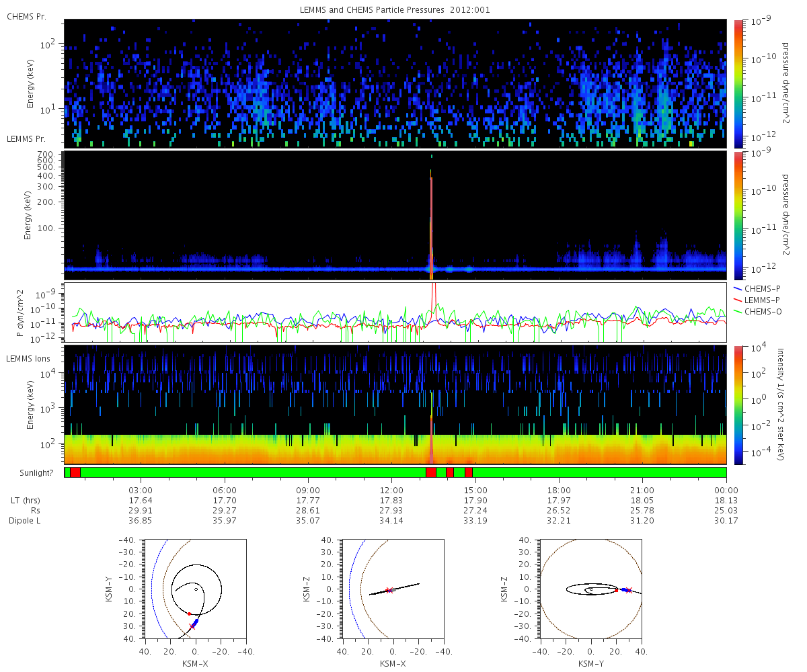
Task: Click the KSM-Y x-axis label under the rightmost orbit plot
Action: [590, 663]
